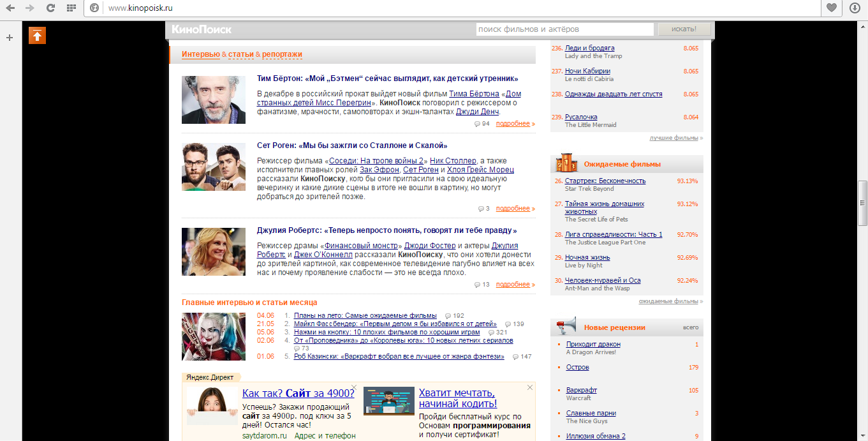868x441 pixels.
Task: Open Леди и бродяга in top films list
Action: pos(590,49)
